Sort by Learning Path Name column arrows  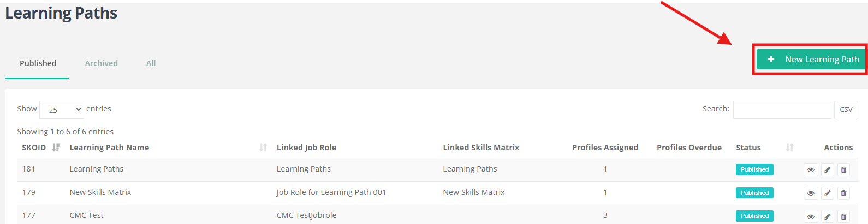[263, 148]
